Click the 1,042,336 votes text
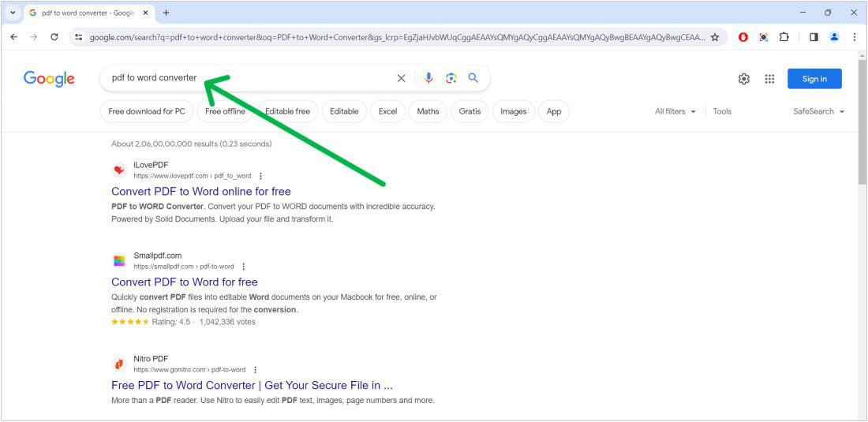 227,322
